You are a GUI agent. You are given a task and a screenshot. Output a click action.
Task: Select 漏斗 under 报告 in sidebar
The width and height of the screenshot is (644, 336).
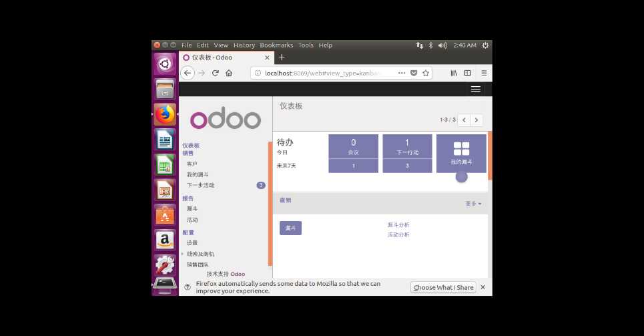pyautogui.click(x=192, y=209)
